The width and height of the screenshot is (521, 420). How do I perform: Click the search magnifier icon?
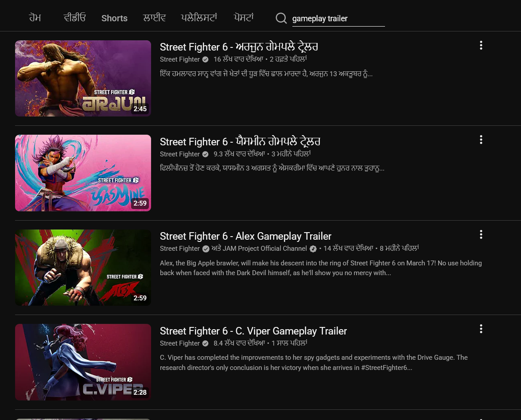coord(281,18)
